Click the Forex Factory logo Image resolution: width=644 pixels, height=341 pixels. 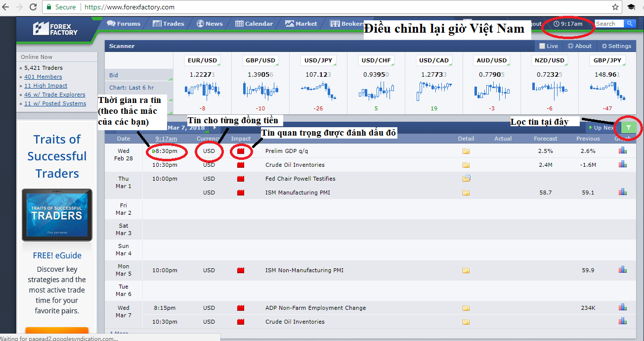pos(55,29)
